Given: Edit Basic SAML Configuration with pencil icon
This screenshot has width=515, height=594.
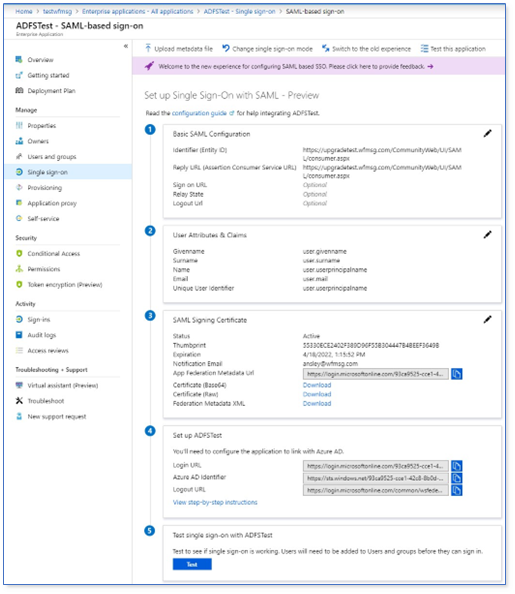Looking at the screenshot, I should 487,133.
